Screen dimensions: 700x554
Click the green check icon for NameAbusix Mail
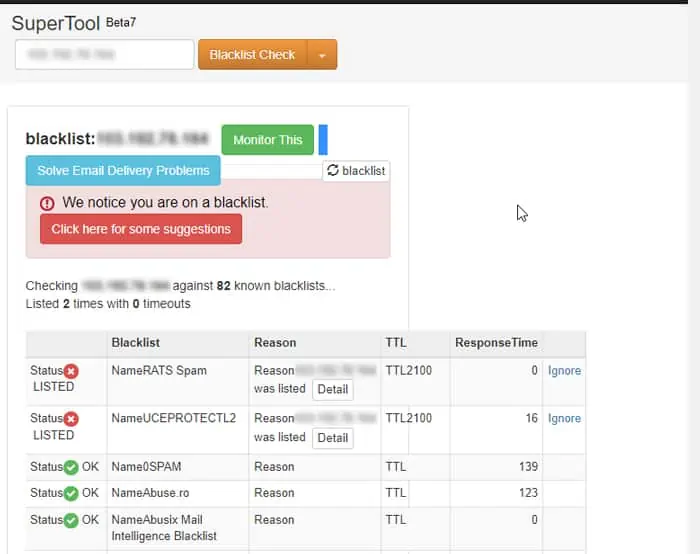tap(71, 521)
